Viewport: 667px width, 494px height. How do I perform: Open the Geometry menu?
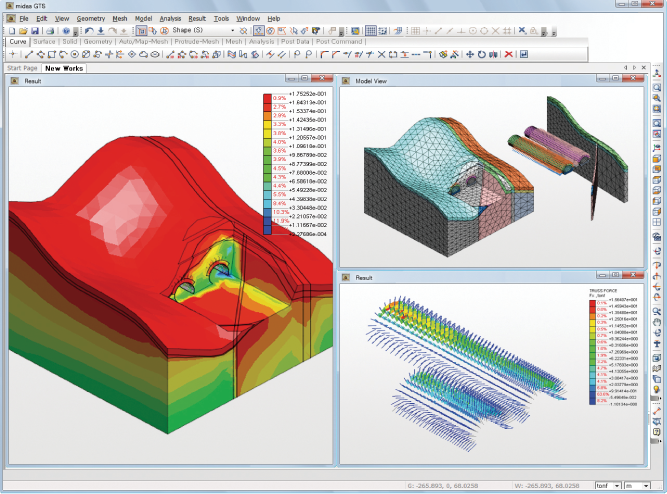click(x=91, y=19)
